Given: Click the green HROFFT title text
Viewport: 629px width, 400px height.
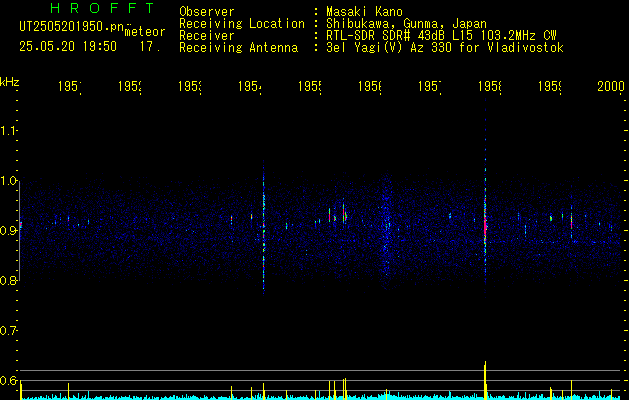Looking at the screenshot, I should (103, 8).
